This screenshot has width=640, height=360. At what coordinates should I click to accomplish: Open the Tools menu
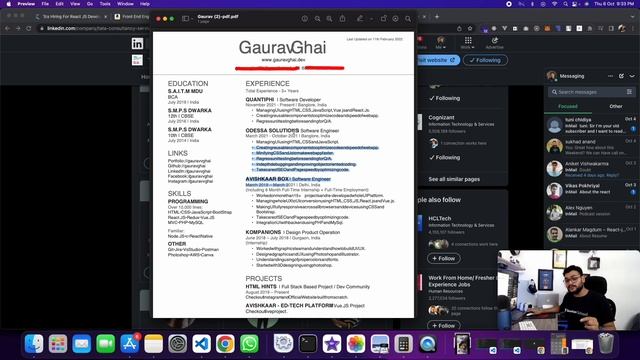tap(105, 4)
